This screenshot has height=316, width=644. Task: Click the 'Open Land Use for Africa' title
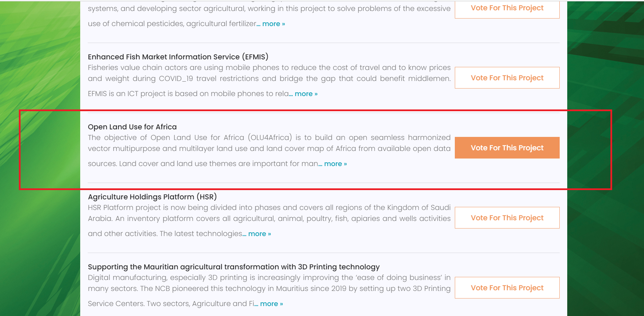tap(132, 127)
